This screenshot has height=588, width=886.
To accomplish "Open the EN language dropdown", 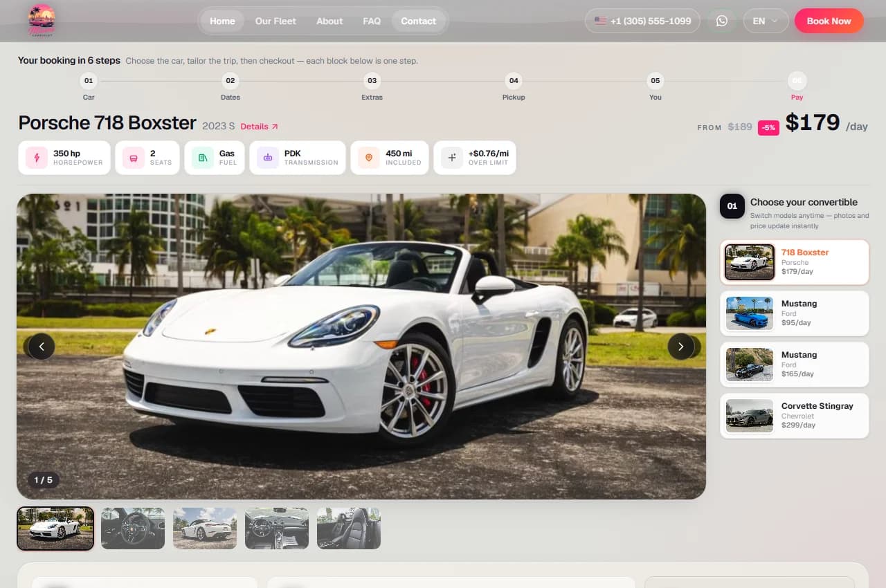I will coord(766,21).
